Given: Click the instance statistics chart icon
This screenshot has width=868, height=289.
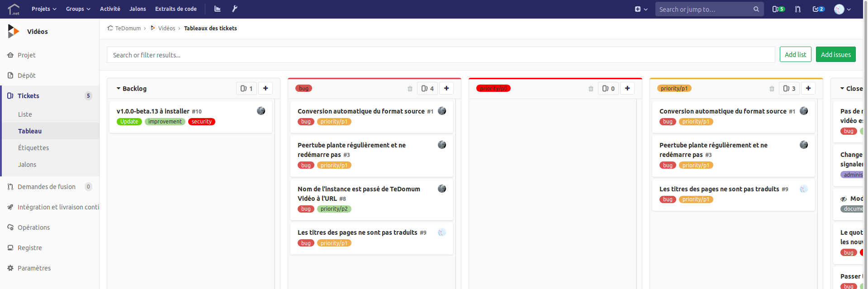Looking at the screenshot, I should [x=218, y=9].
